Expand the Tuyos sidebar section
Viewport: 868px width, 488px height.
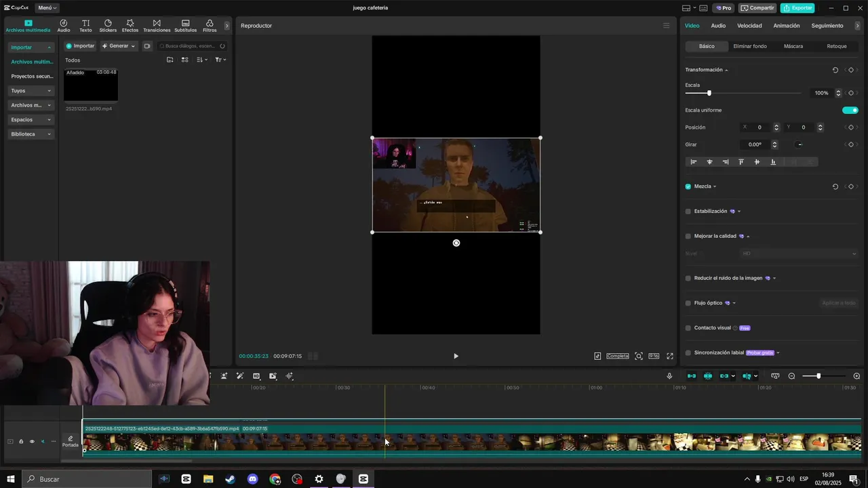click(x=31, y=91)
